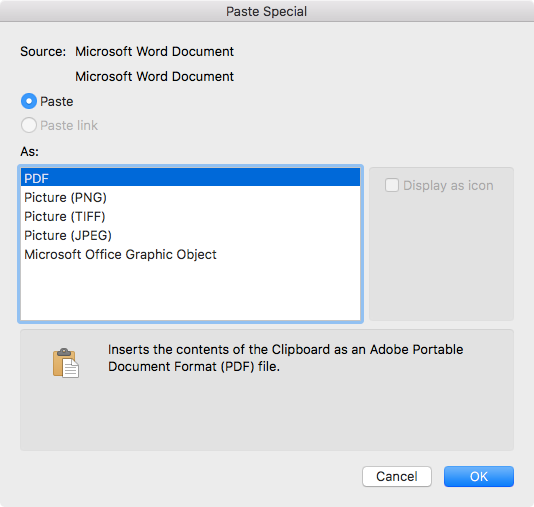Choose Picture (JPEG) format entry

(190, 236)
